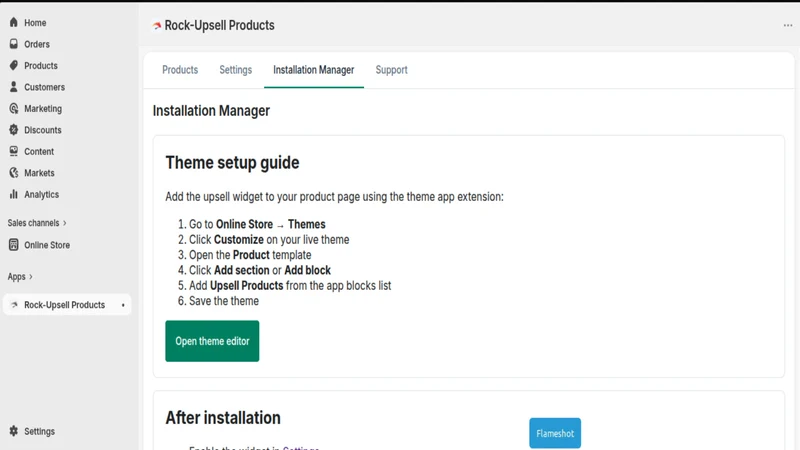This screenshot has height=450, width=800.
Task: Click the Home house icon in sidebar
Action: (x=14, y=22)
